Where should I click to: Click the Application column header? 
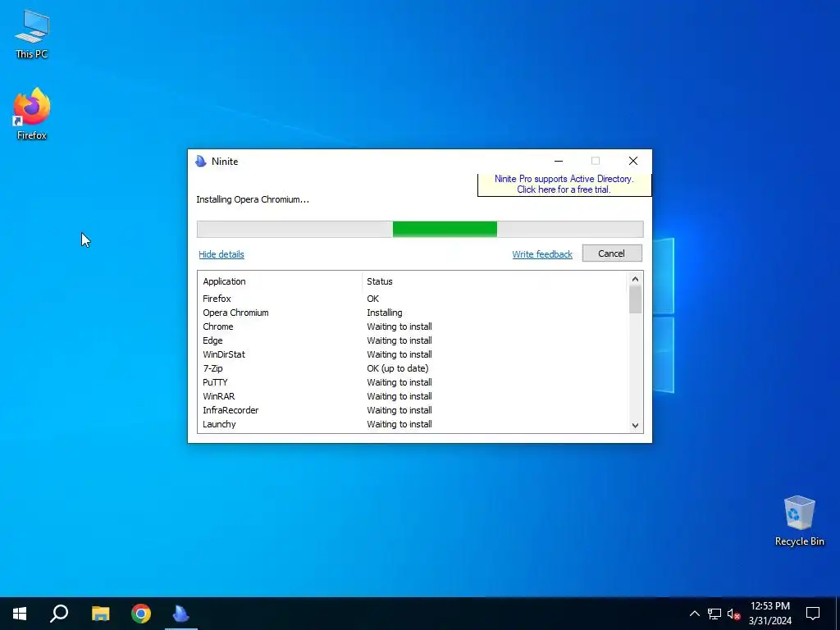pyautogui.click(x=225, y=281)
